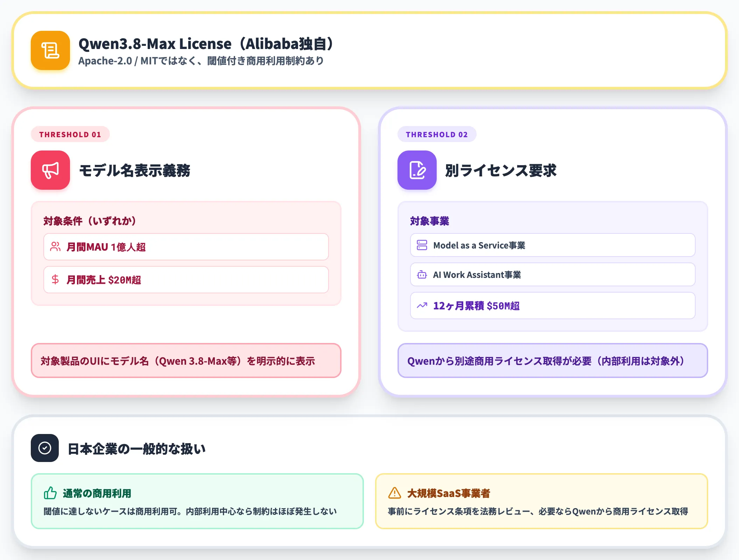The width and height of the screenshot is (739, 560).
Task: Select the 月間売上 $20M超 row
Action: (x=186, y=280)
